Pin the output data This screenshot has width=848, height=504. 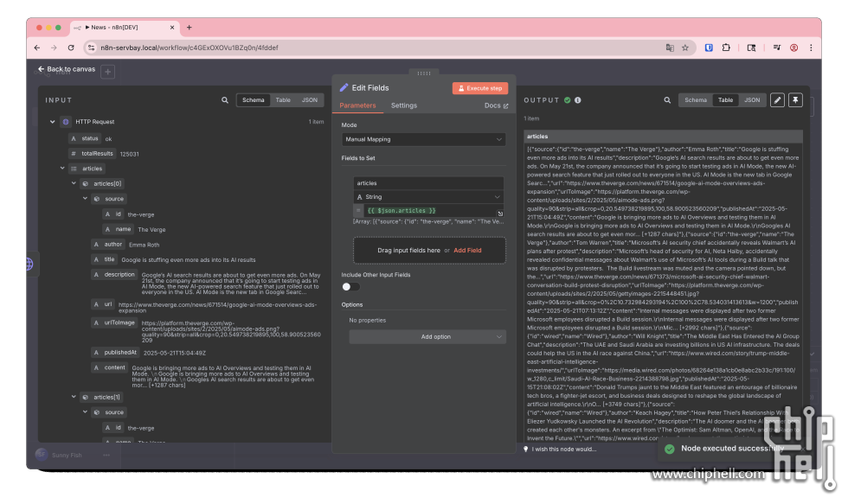tap(795, 100)
